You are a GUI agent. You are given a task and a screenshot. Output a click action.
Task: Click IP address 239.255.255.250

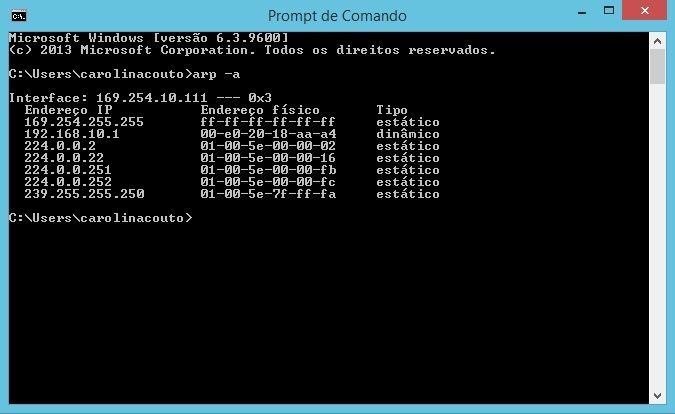tap(84, 194)
